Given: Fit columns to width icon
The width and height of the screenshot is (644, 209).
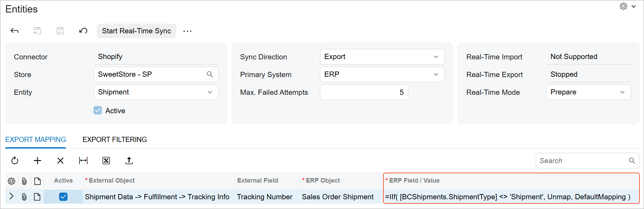Looking at the screenshot, I should click(83, 160).
